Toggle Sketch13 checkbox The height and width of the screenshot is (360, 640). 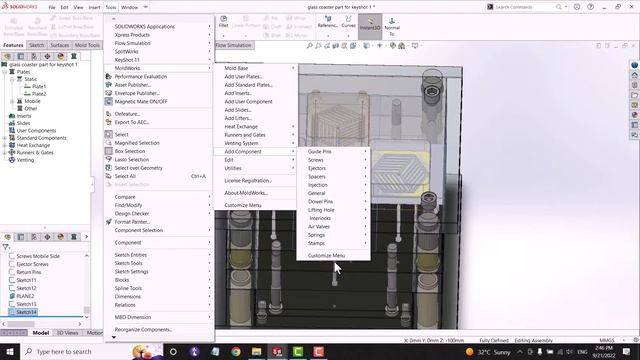pos(12,304)
